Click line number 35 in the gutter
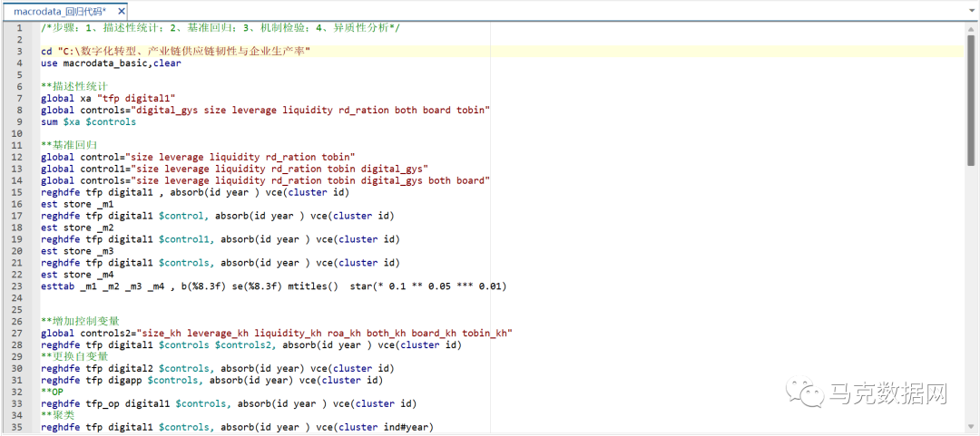The image size is (980, 436). coord(17,427)
